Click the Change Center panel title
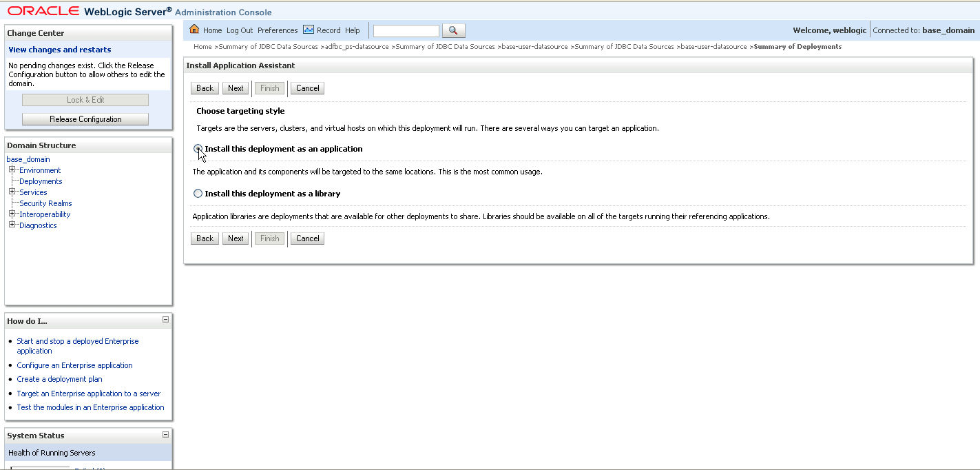This screenshot has height=470, width=980. click(x=36, y=33)
